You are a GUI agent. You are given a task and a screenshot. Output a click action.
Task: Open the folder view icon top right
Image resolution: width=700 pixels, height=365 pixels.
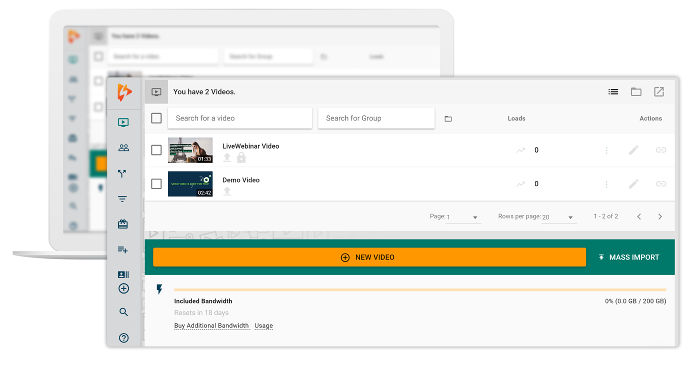click(636, 91)
